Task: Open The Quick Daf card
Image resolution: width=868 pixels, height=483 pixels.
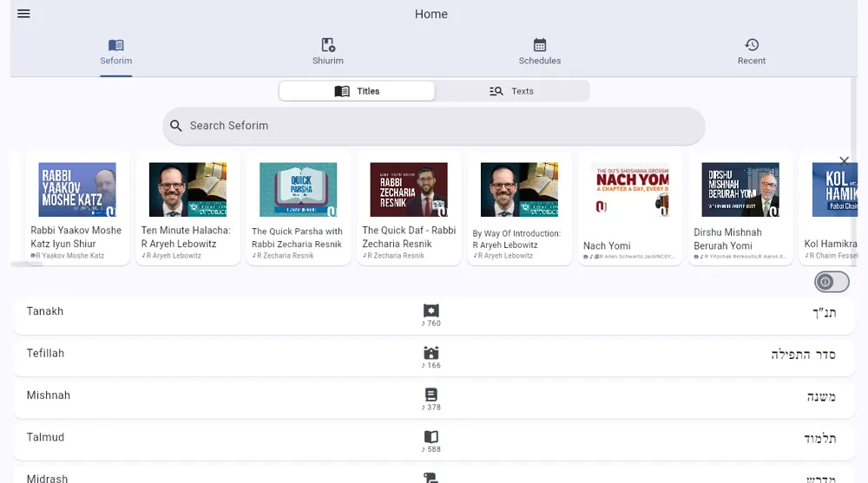Action: (x=409, y=209)
